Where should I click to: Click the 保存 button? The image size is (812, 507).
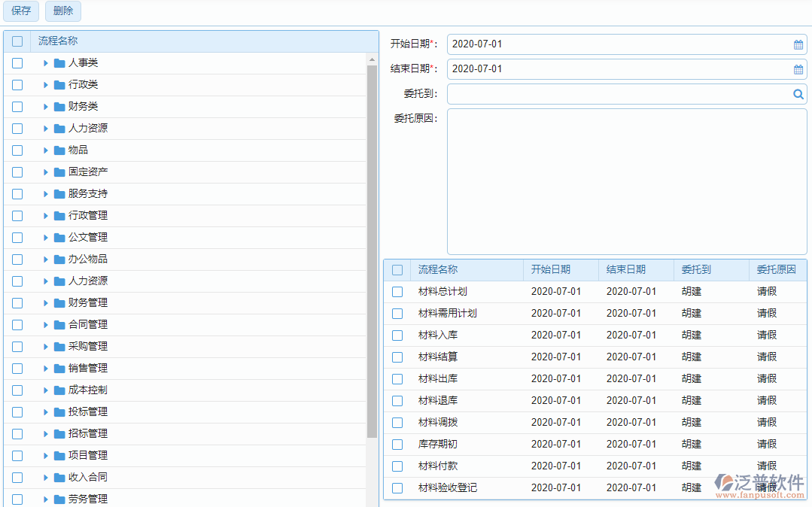21,11
